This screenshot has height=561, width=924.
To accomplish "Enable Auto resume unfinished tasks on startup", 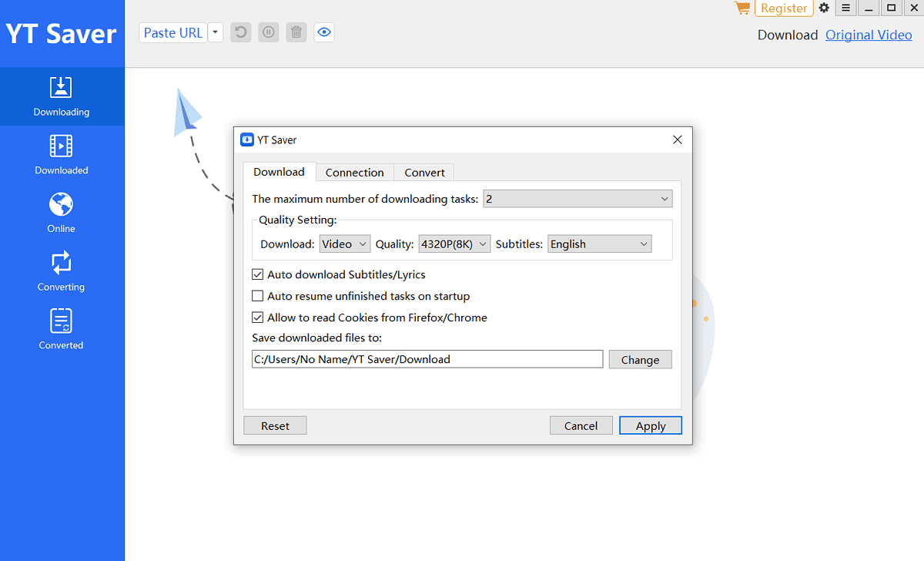I will point(257,296).
